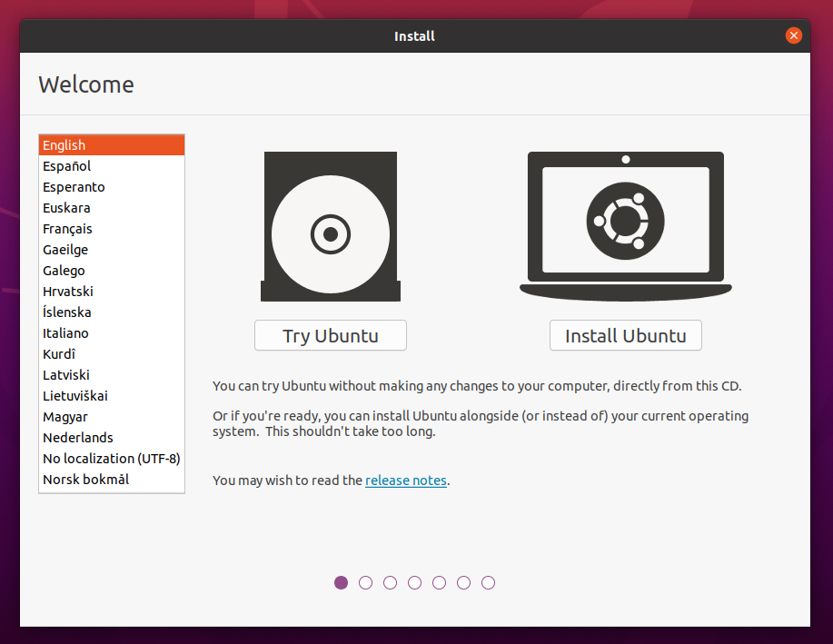Pick Hrvatski in the language list
The image size is (833, 644).
[x=67, y=292]
